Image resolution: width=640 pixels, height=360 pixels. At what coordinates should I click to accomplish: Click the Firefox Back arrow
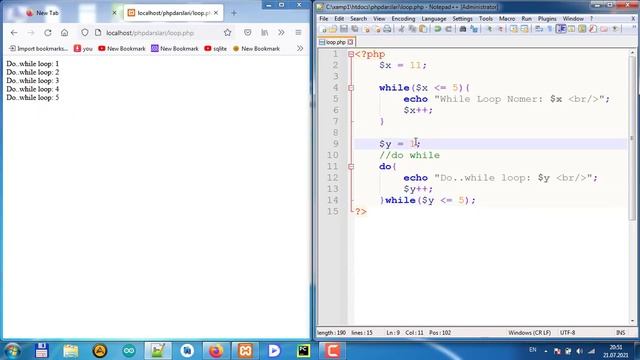(14, 32)
